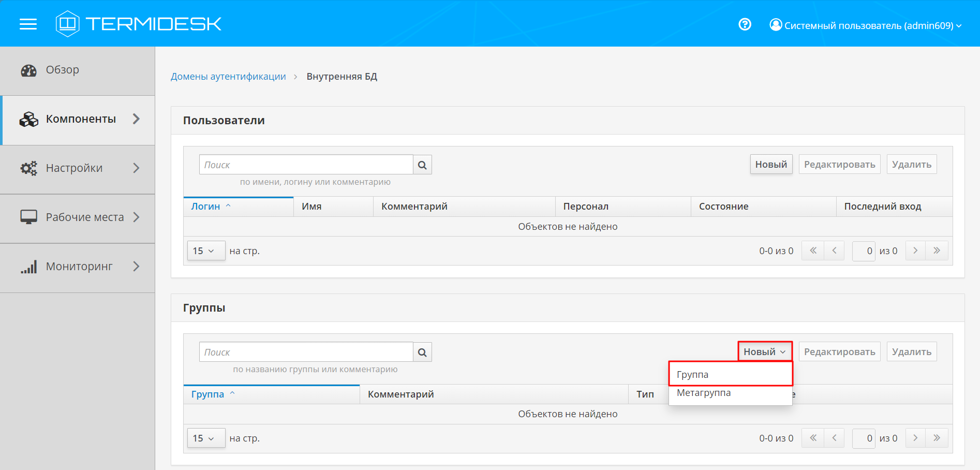Expand the Компоненты sidebar section
This screenshot has height=470, width=980.
(81, 119)
